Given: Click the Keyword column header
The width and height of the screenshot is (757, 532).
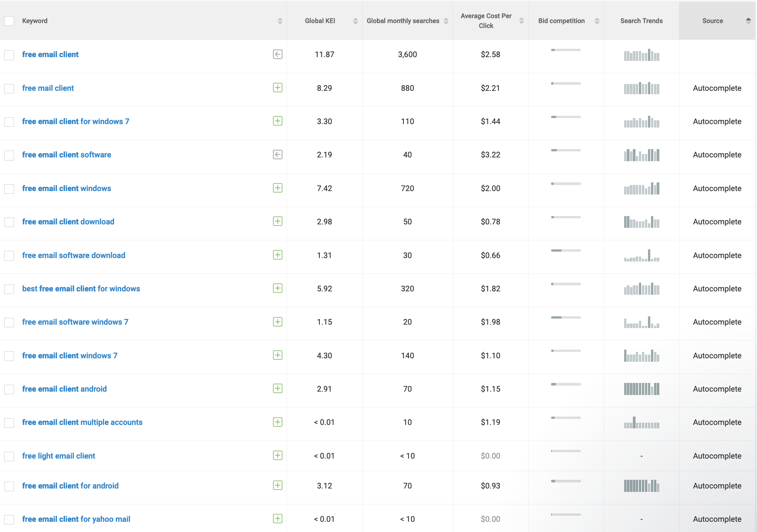Looking at the screenshot, I should [35, 21].
